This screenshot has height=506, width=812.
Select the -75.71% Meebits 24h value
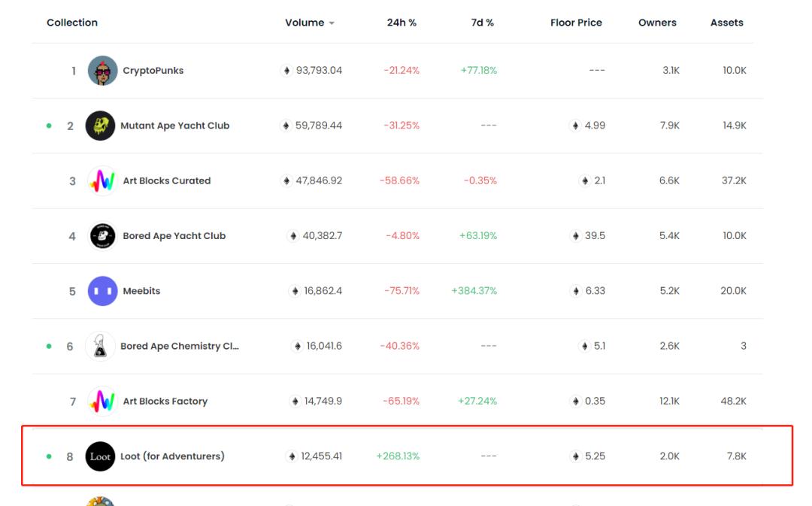pos(401,291)
